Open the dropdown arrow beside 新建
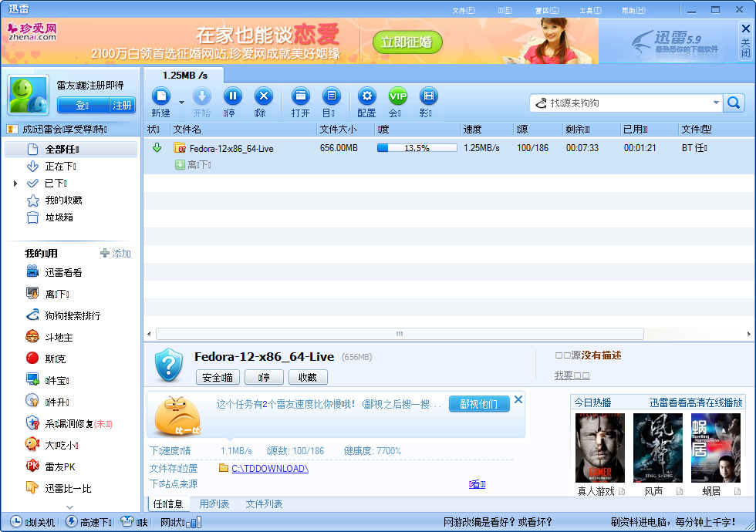 182,102
